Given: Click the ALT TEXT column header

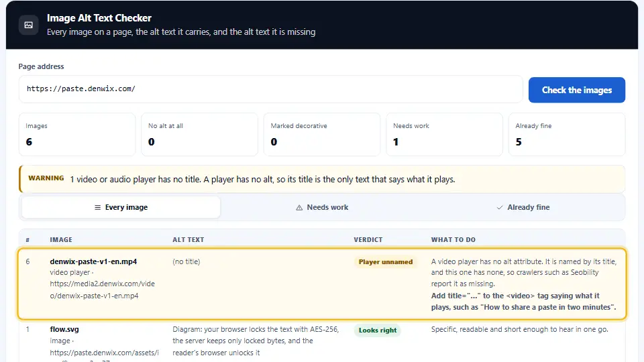Looking at the screenshot, I should tap(188, 240).
